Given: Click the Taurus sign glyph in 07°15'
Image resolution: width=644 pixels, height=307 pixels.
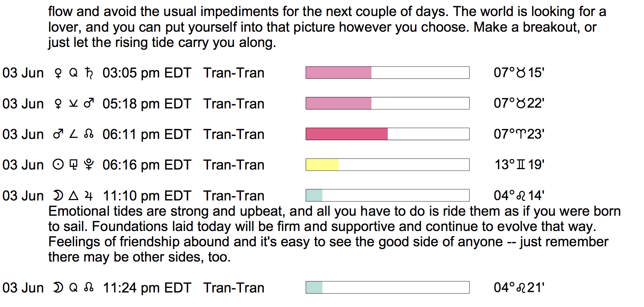Looking at the screenshot, I should point(521,73).
